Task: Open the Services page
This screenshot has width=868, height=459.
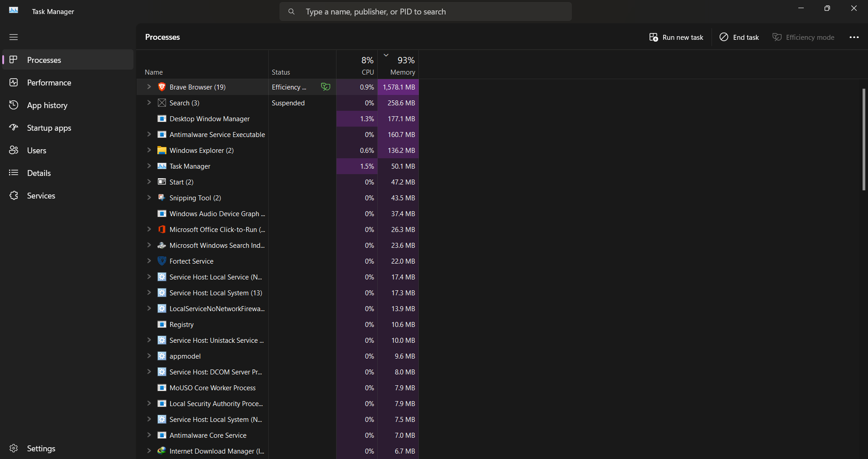Action: click(x=68, y=195)
